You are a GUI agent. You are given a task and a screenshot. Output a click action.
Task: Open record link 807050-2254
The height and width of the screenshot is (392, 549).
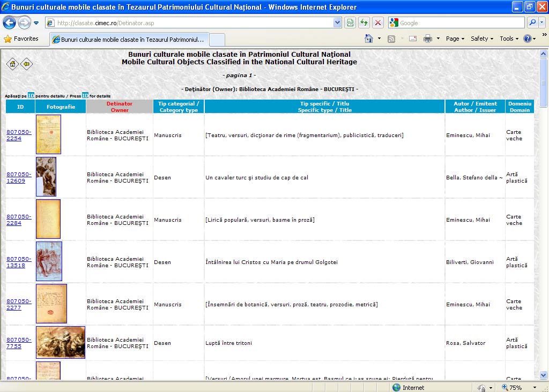coord(19,135)
